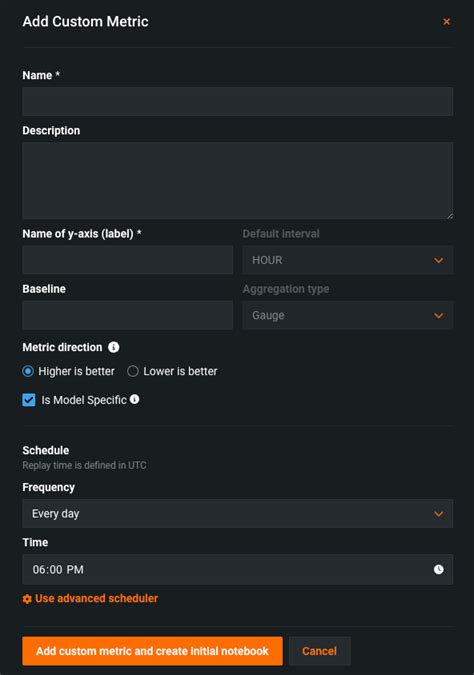Click the Default interval chevron arrow
Image resolution: width=474 pixels, height=675 pixels.
(x=438, y=260)
